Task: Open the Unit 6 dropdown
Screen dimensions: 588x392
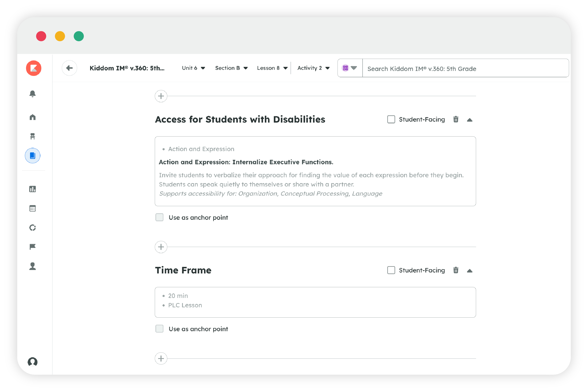Action: tap(194, 68)
